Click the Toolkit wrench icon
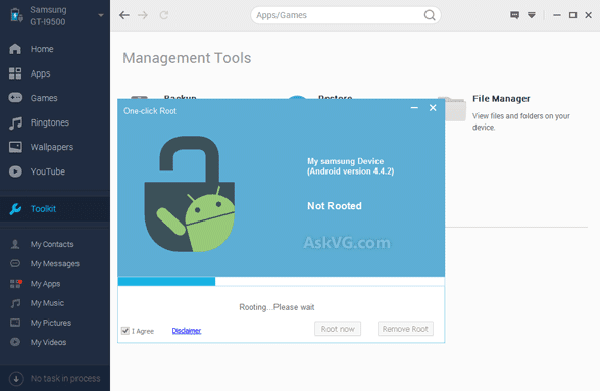The height and width of the screenshot is (391, 600). pyautogui.click(x=15, y=209)
